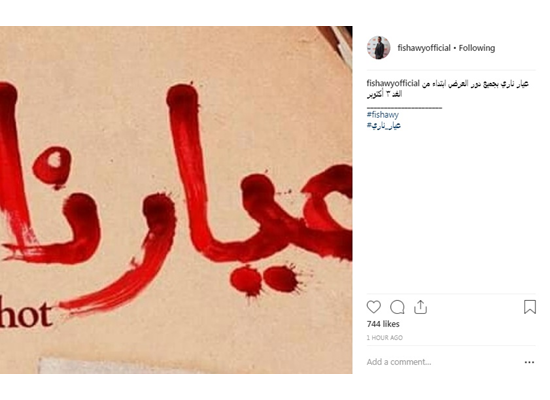Save post with bookmark icon

530,307
